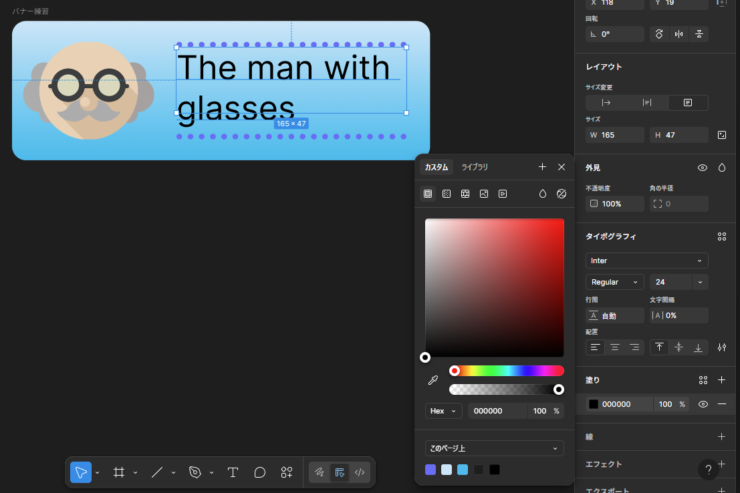Align text to center horizontally
The height and width of the screenshot is (493, 740).
(x=614, y=347)
